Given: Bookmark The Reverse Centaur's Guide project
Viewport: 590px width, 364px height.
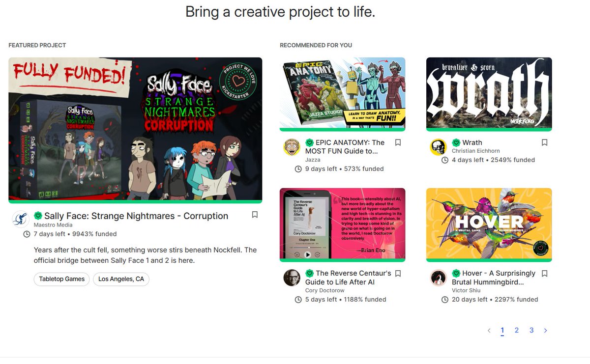Looking at the screenshot, I should (x=398, y=273).
